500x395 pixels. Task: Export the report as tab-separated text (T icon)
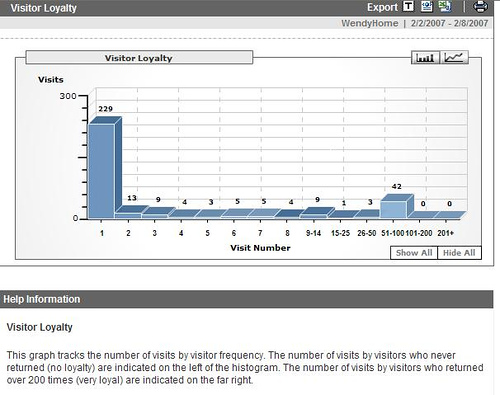(x=408, y=7)
